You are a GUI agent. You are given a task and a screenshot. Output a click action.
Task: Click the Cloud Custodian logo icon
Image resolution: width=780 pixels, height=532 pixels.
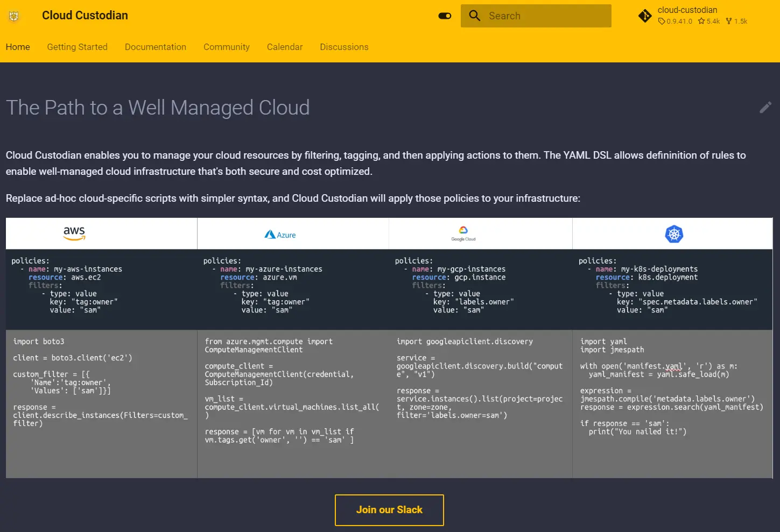pos(14,16)
